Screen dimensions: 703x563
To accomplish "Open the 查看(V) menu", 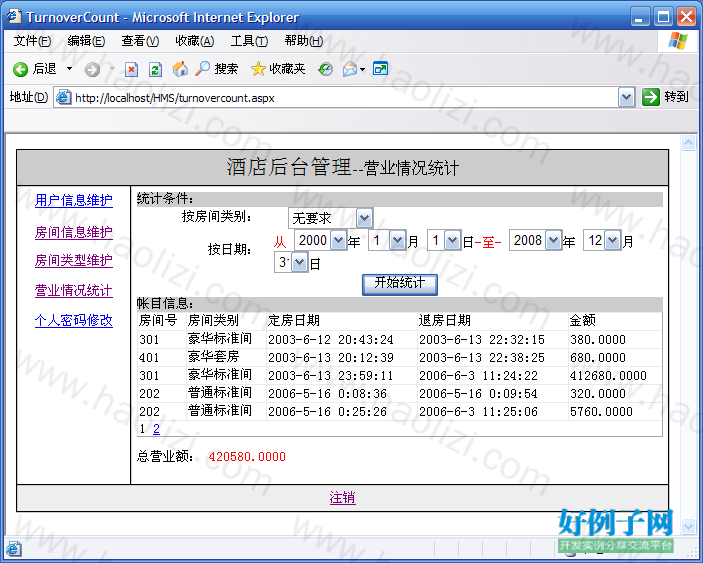I will click(140, 41).
